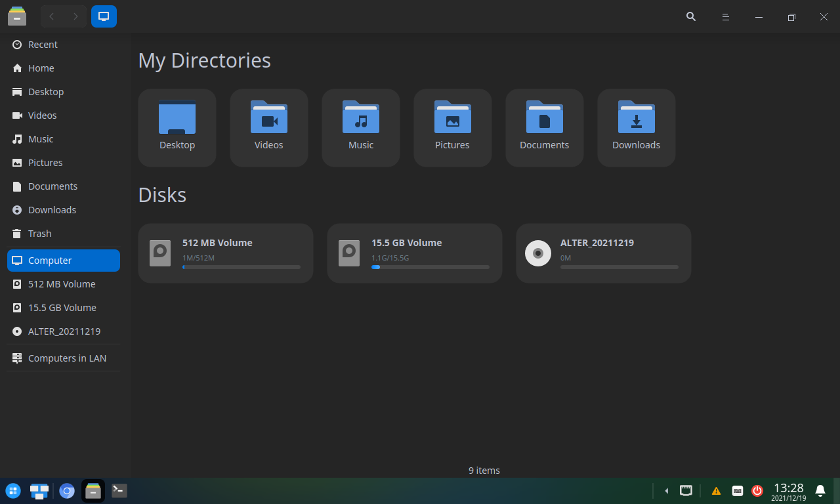Launch the Chromium browser from taskbar
This screenshot has height=504, width=840.
tap(66, 491)
